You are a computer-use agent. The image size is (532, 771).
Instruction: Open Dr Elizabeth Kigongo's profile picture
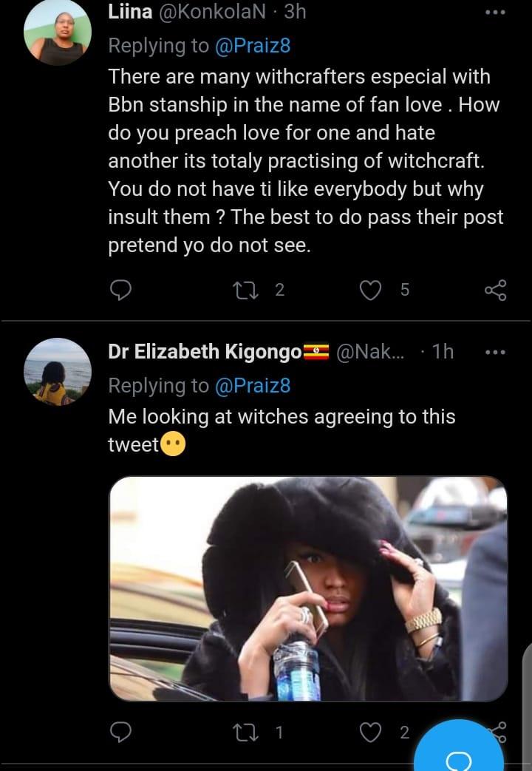[x=58, y=372]
